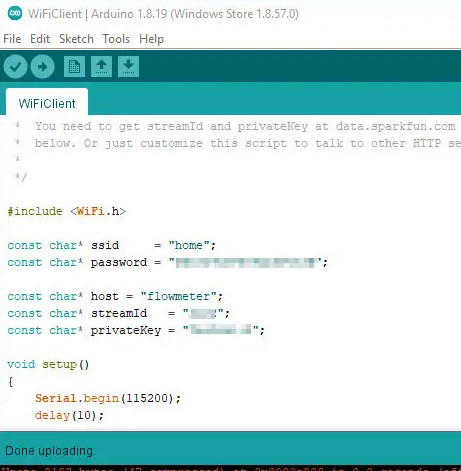Open the Tools menu
The height and width of the screenshot is (471, 461).
[116, 39]
